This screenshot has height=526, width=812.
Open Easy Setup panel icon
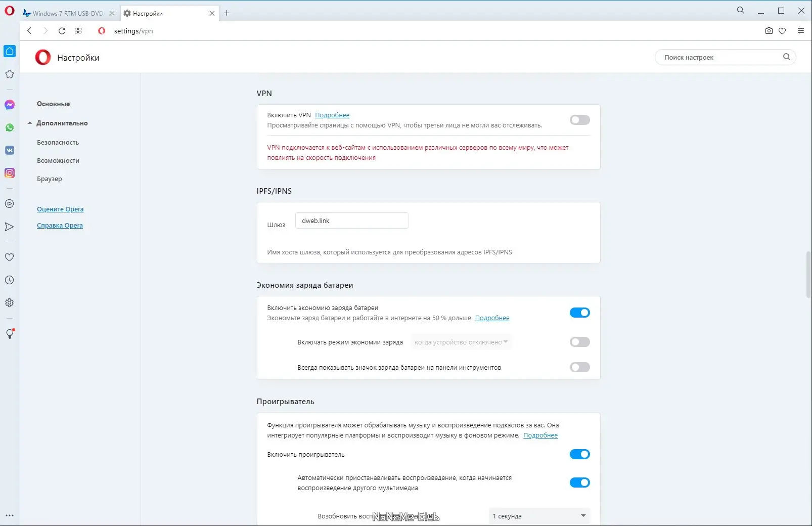(801, 31)
